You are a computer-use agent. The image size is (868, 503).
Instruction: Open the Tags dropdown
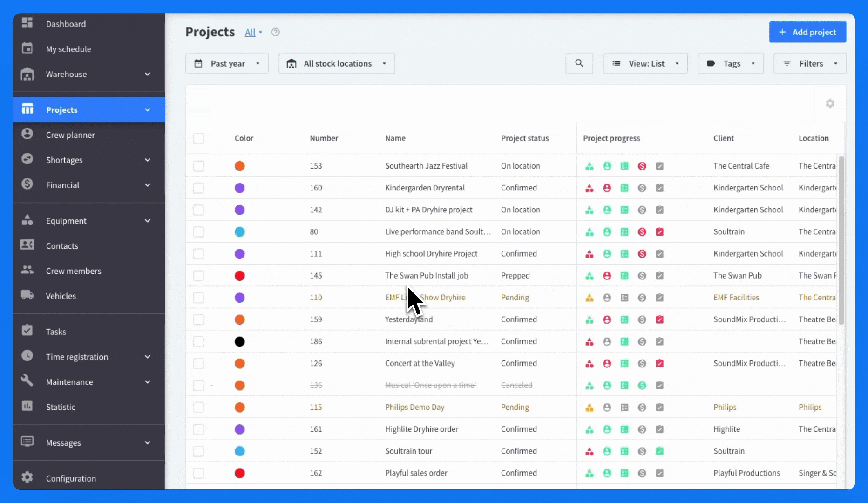coord(731,63)
